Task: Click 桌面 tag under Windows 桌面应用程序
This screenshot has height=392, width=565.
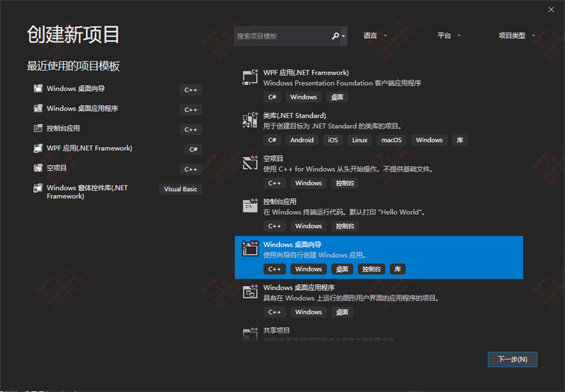Action: tap(342, 312)
